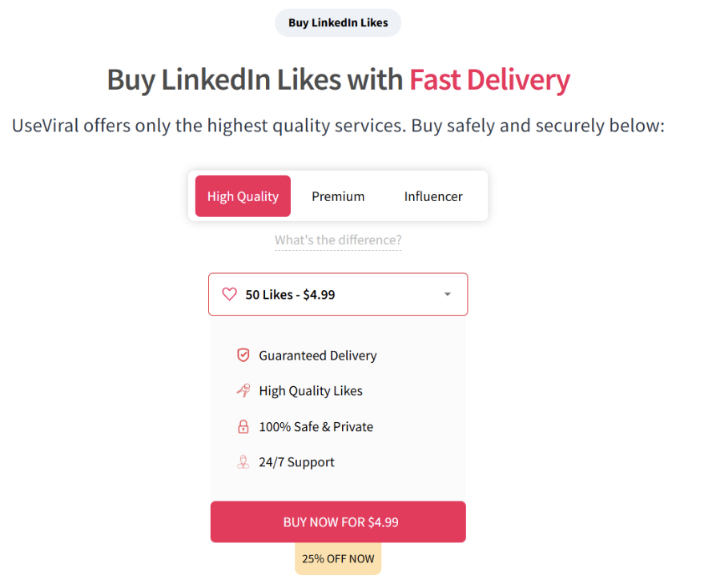Image resolution: width=708 pixels, height=588 pixels.
Task: Click the icon beside High Quality Likes
Action: pos(243,391)
